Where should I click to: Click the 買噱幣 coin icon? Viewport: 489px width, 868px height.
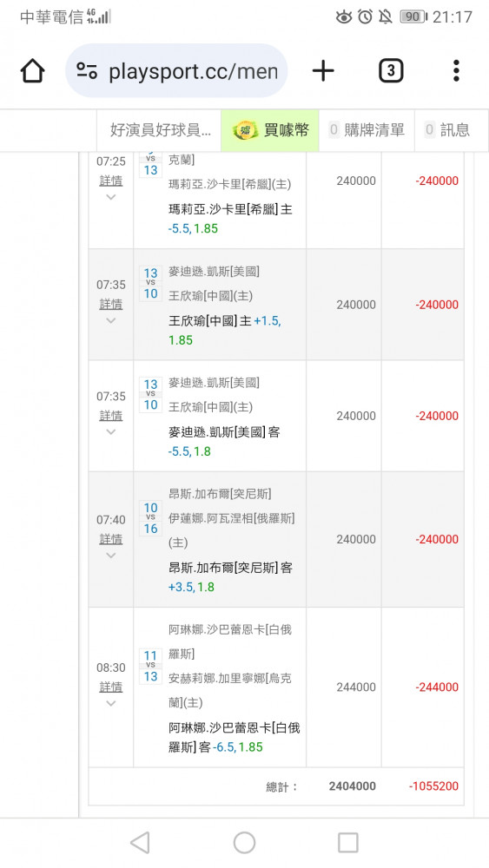tap(244, 131)
